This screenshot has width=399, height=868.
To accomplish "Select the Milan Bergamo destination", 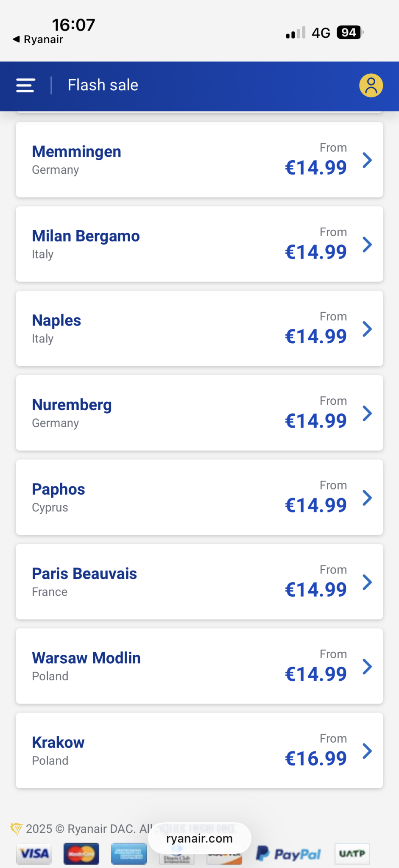I will pyautogui.click(x=86, y=236).
